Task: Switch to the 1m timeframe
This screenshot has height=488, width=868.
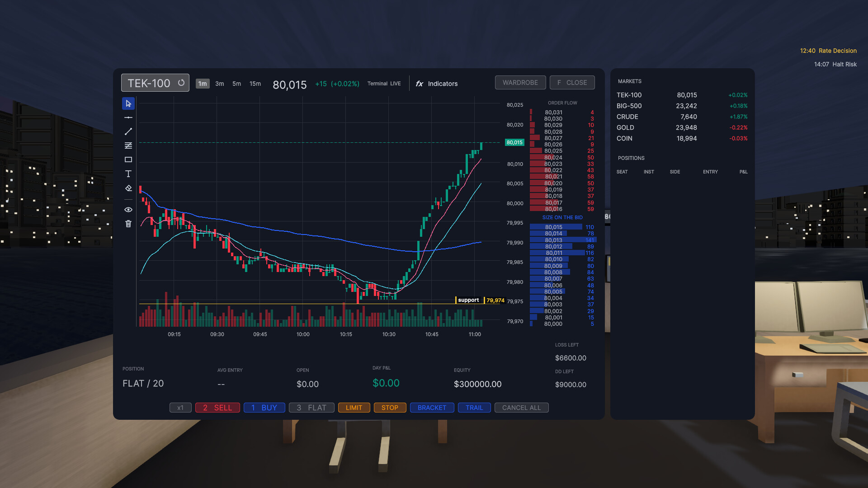Action: (x=203, y=84)
